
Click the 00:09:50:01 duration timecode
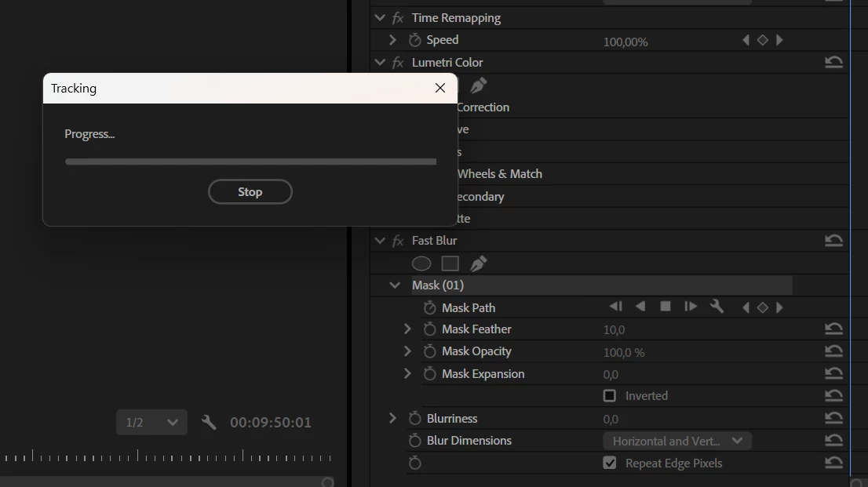click(x=271, y=422)
